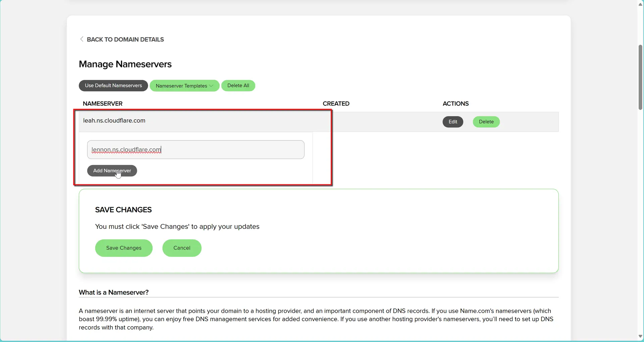Edit the leah.ns.cloudflare.com nameserver

(x=452, y=122)
